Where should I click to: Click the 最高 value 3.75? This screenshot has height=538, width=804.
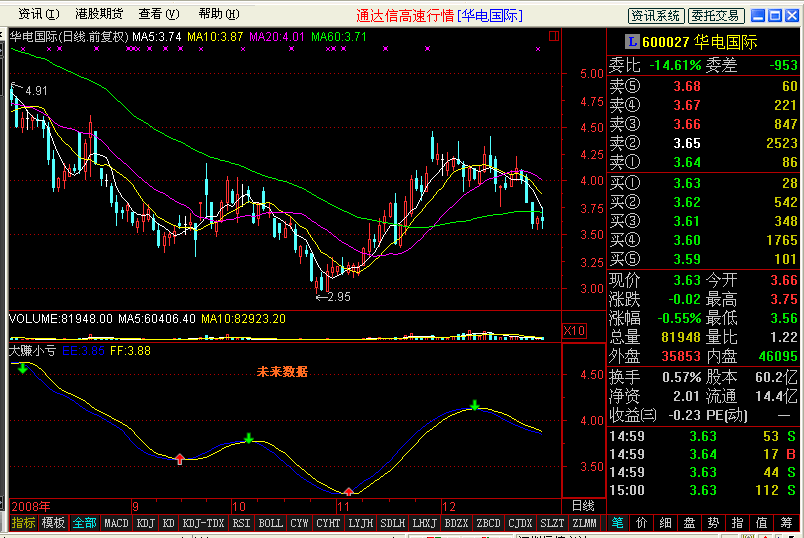coord(784,299)
